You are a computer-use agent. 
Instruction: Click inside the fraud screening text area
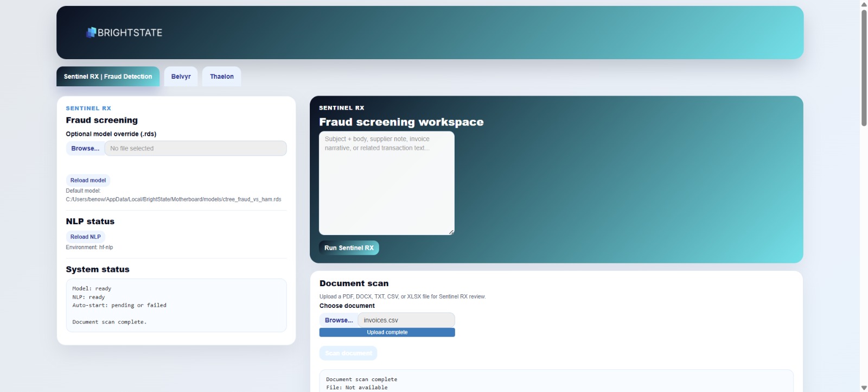tap(386, 183)
